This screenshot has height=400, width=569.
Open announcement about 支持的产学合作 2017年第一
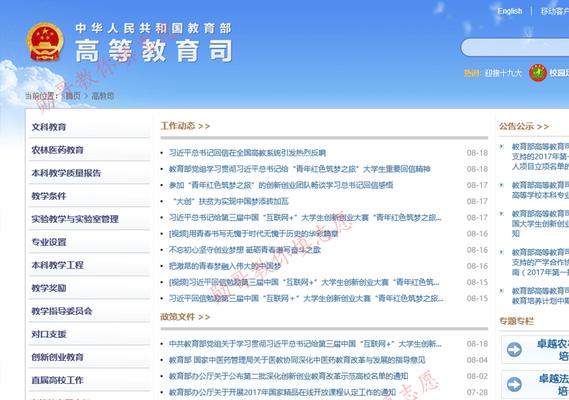click(x=540, y=262)
